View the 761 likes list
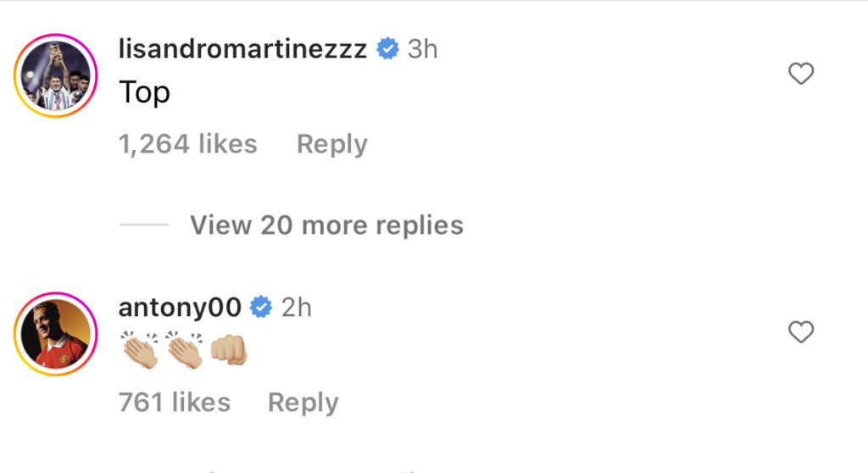The image size is (868, 473). click(x=175, y=403)
